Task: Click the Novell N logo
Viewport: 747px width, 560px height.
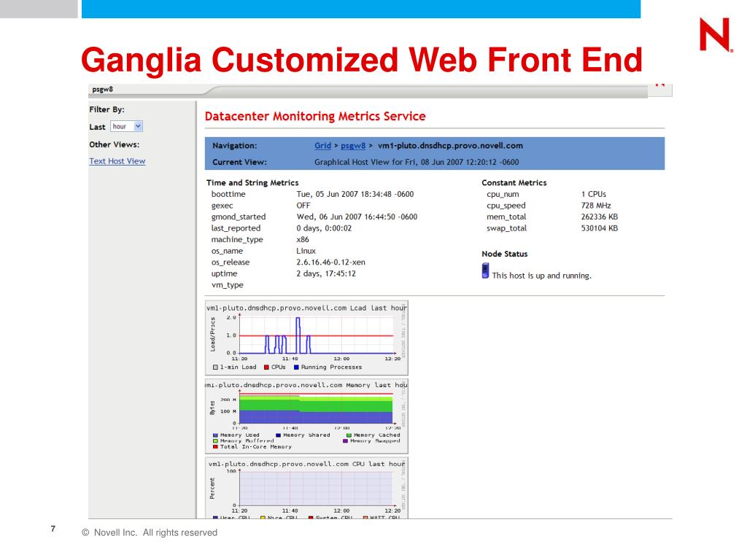Action: point(716,35)
